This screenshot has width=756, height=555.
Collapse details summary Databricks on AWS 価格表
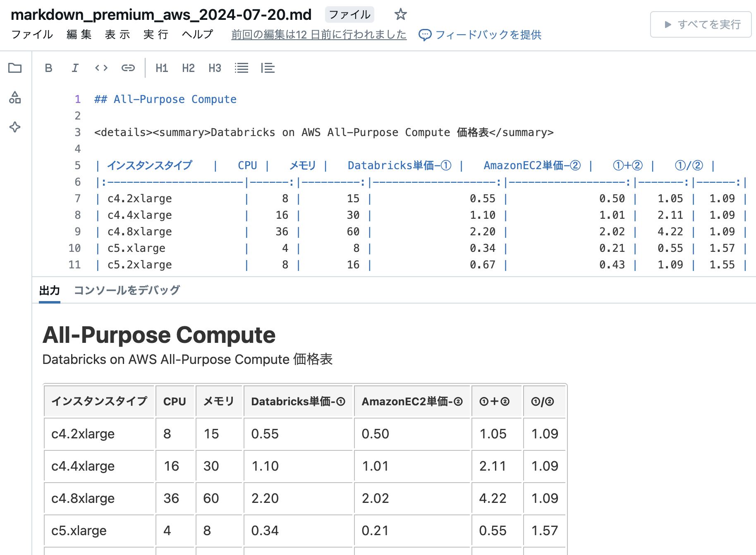click(187, 359)
